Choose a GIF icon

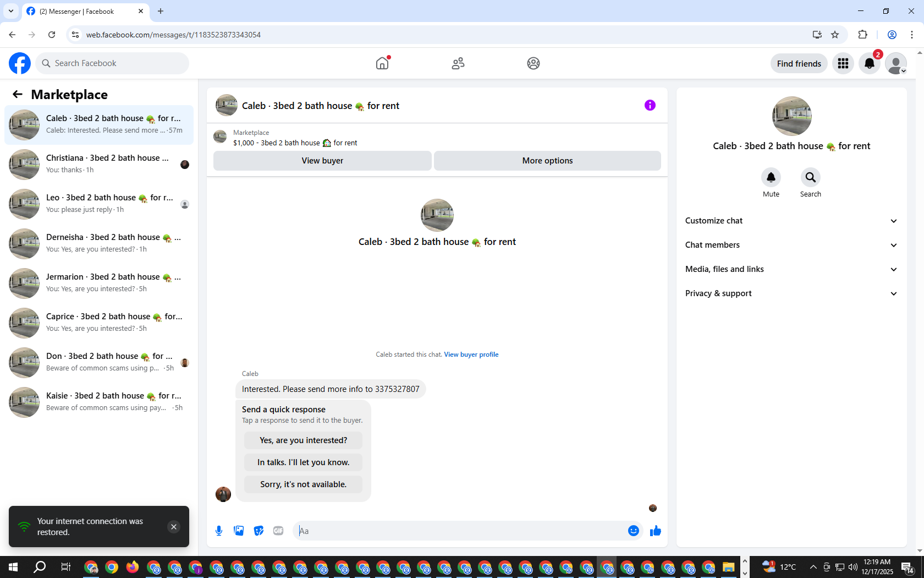[278, 531]
